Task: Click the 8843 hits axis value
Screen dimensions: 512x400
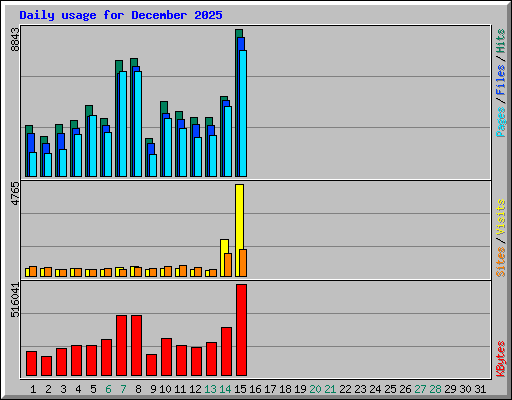Action: tap(15, 40)
